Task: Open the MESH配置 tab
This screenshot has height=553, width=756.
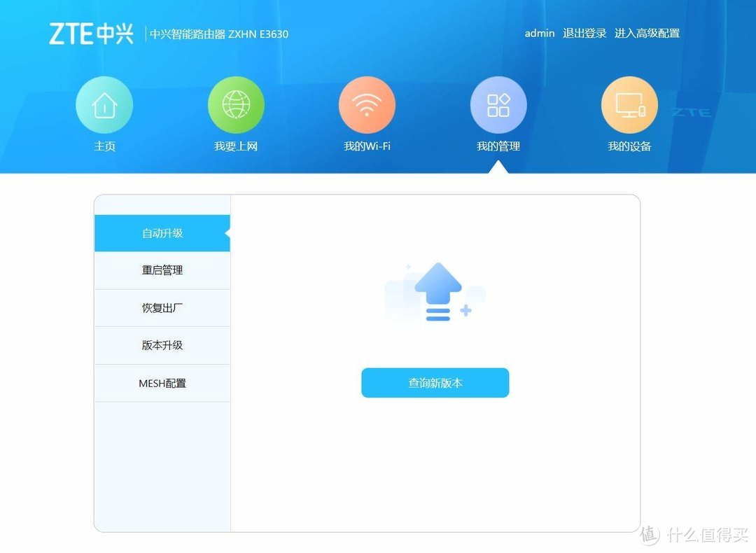Action: pos(162,383)
